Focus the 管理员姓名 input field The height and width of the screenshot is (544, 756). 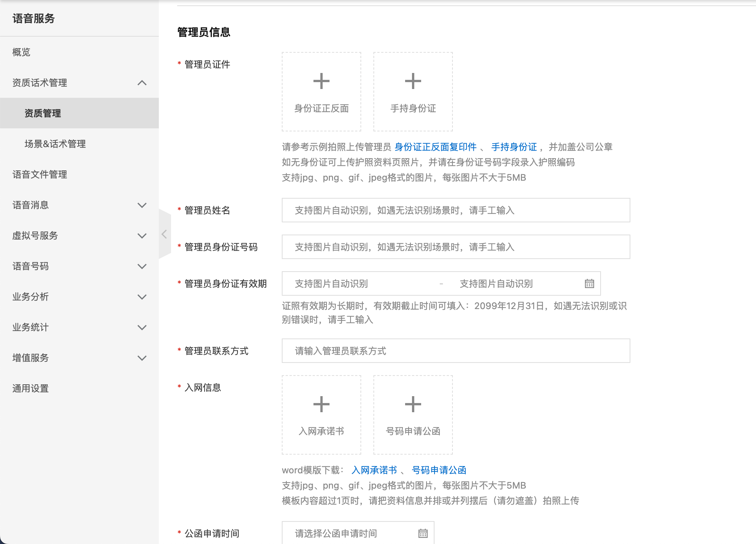pos(456,210)
